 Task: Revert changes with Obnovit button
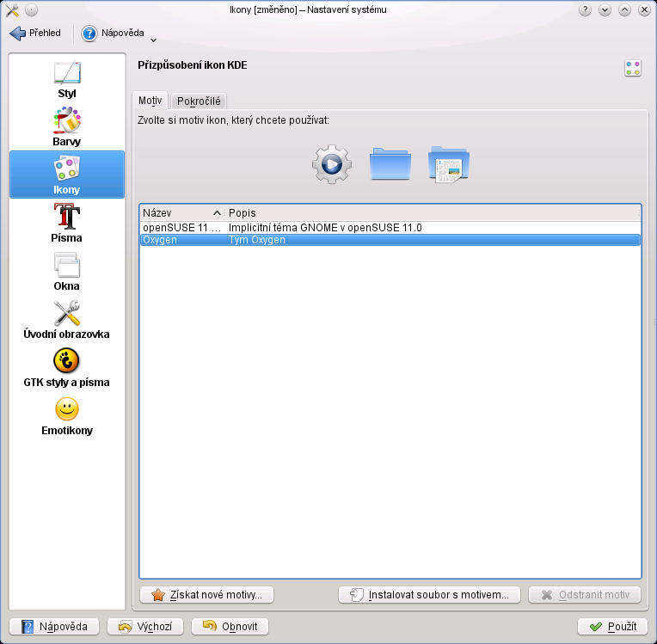click(x=230, y=627)
